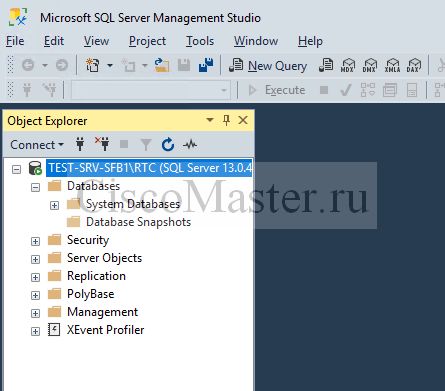Click the Display Estimated Execution Plan icon
This screenshot has width=445, height=391.
(x=368, y=90)
